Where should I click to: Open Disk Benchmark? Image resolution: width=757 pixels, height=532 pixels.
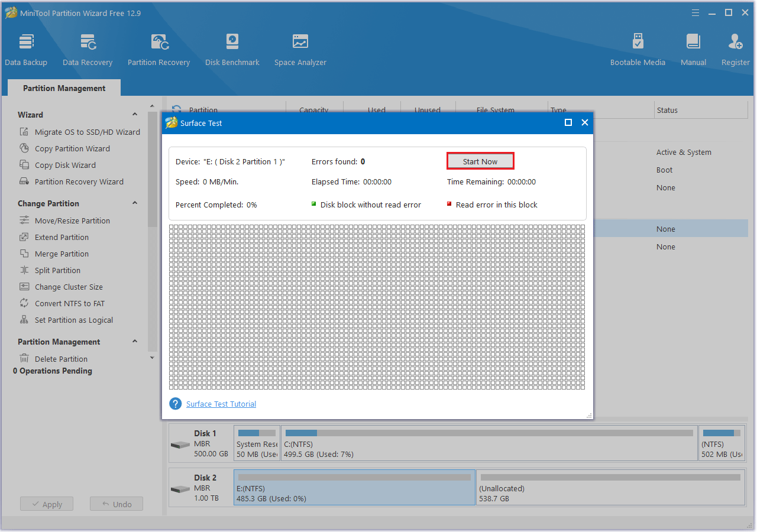[232, 50]
